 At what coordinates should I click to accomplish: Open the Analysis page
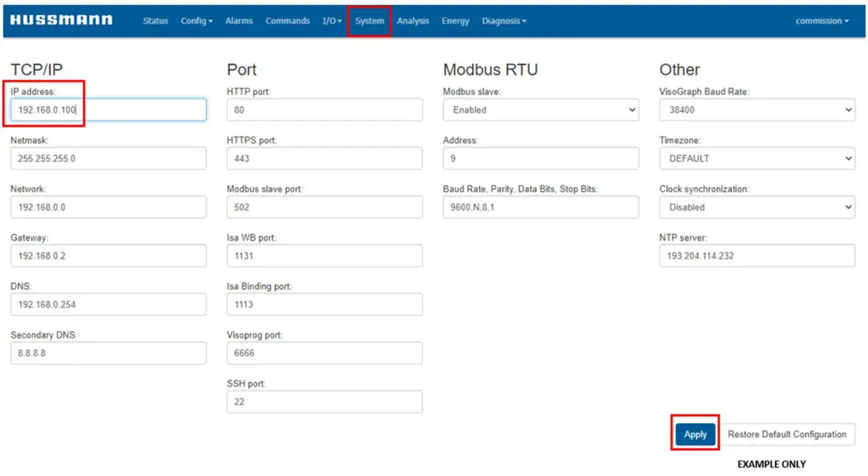tap(413, 21)
